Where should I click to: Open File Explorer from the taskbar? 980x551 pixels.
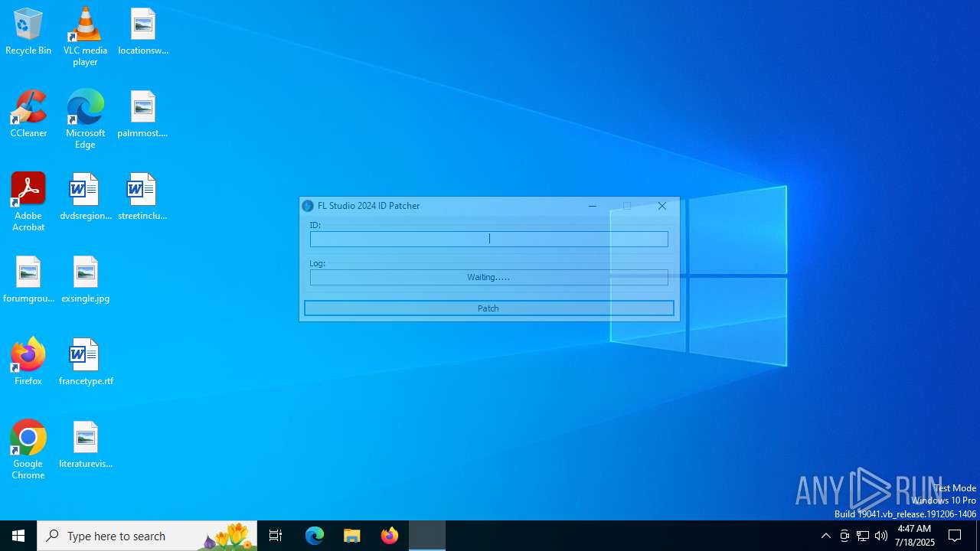pos(352,536)
